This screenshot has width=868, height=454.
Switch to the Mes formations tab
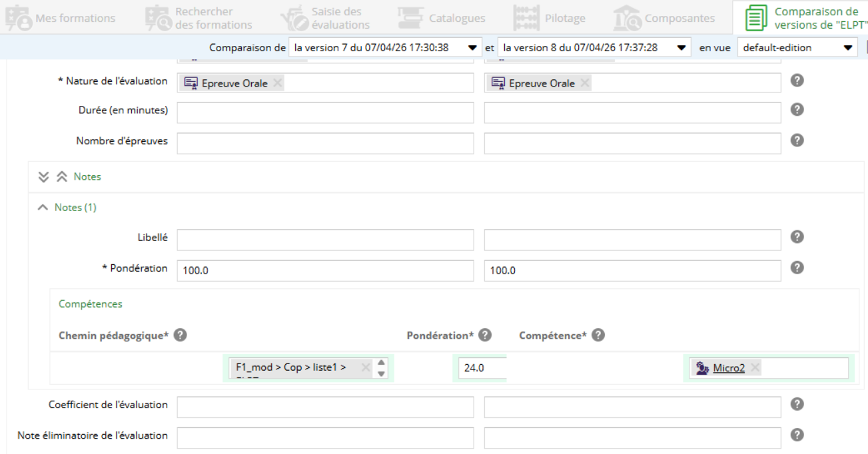click(61, 18)
